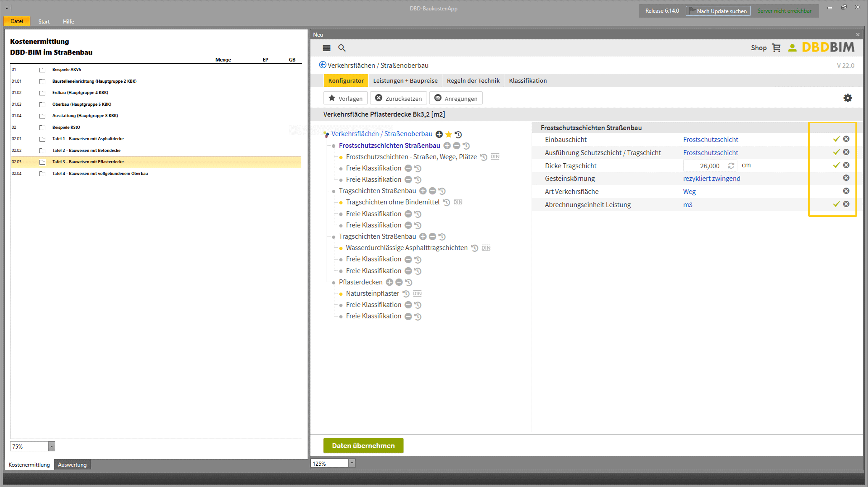868x487 pixels.
Task: Open the 125% zoom dropdown
Action: click(x=352, y=463)
